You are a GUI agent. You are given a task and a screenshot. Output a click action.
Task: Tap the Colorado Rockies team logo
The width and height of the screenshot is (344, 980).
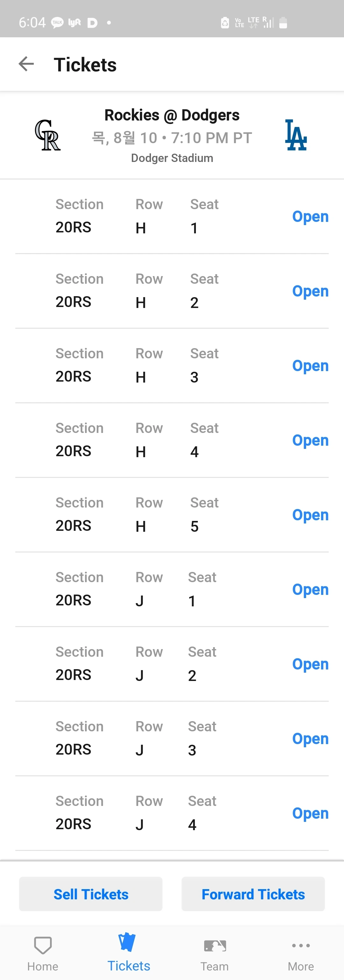click(x=47, y=135)
